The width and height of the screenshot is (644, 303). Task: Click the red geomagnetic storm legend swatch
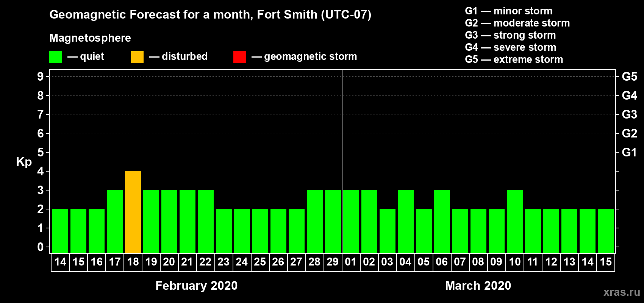pyautogui.click(x=239, y=57)
